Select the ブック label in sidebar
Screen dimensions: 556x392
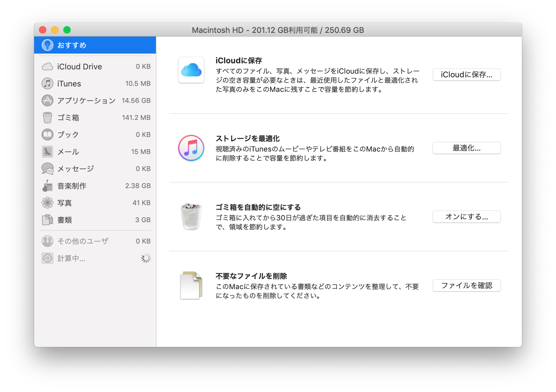pyautogui.click(x=68, y=135)
